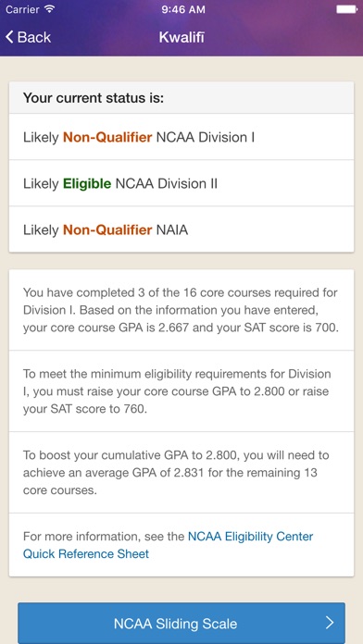Check the Wi-Fi icon in status bar
The width and height of the screenshot is (363, 644).
coord(49,9)
